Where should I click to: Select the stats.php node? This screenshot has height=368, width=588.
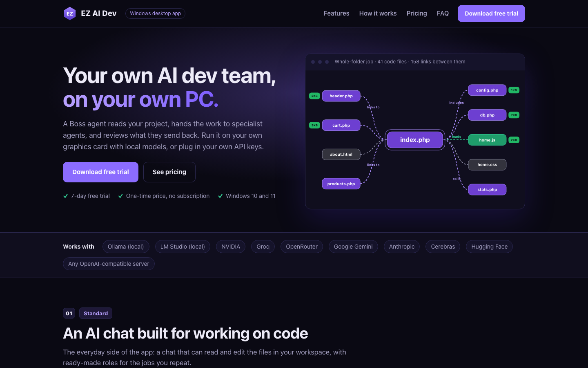(x=487, y=190)
